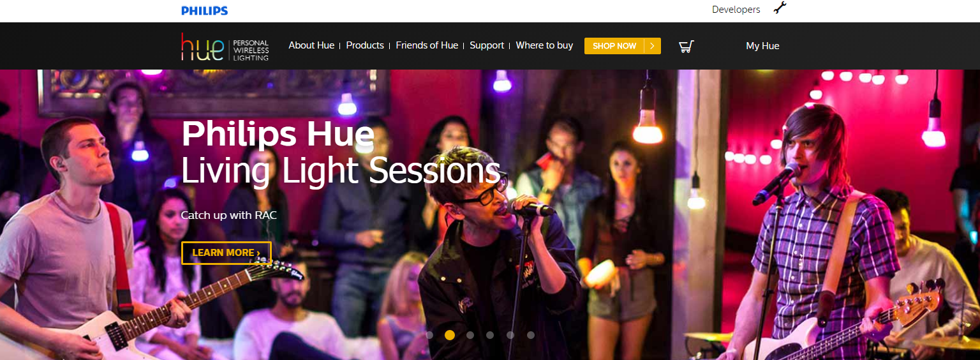Select the third carousel slide dot
The width and height of the screenshot is (980, 360).
click(x=470, y=335)
